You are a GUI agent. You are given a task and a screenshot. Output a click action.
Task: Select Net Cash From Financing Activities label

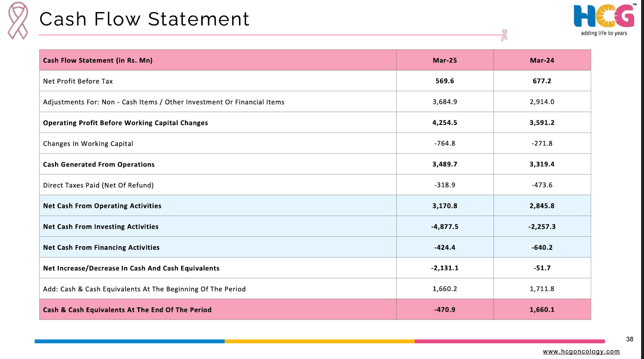click(x=101, y=248)
